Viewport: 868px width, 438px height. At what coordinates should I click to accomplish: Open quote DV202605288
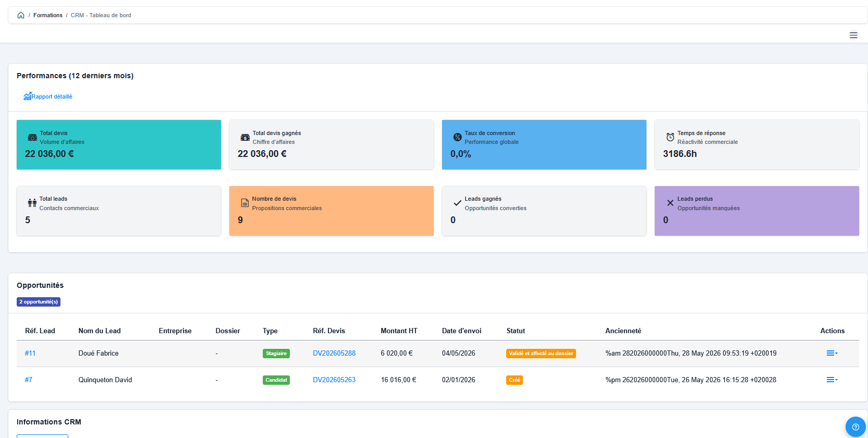tap(334, 353)
